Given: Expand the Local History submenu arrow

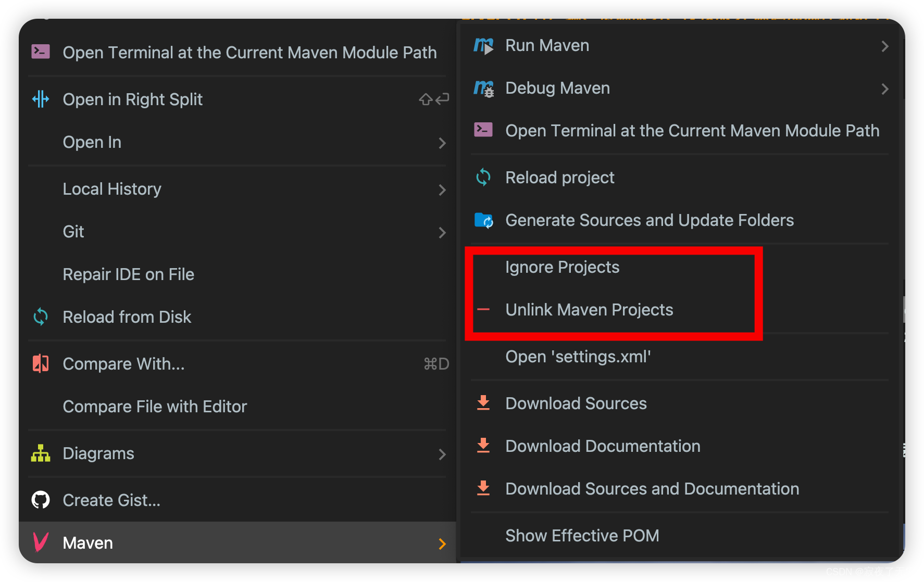Looking at the screenshot, I should pos(442,189).
